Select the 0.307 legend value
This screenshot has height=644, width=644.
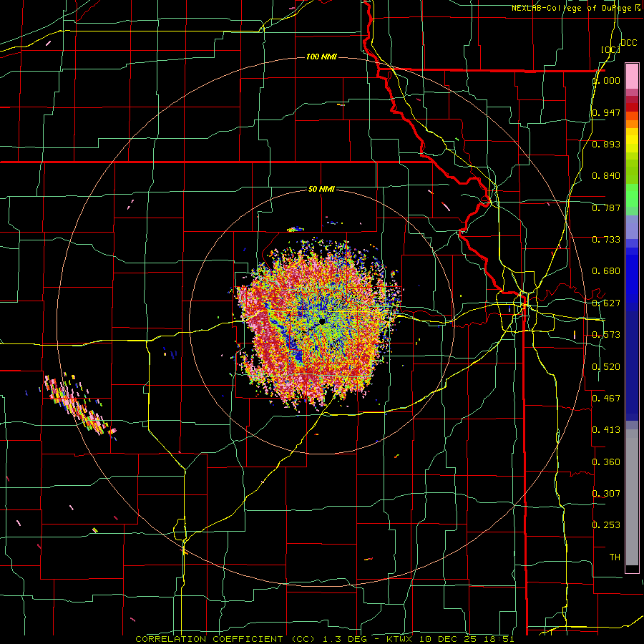point(607,494)
